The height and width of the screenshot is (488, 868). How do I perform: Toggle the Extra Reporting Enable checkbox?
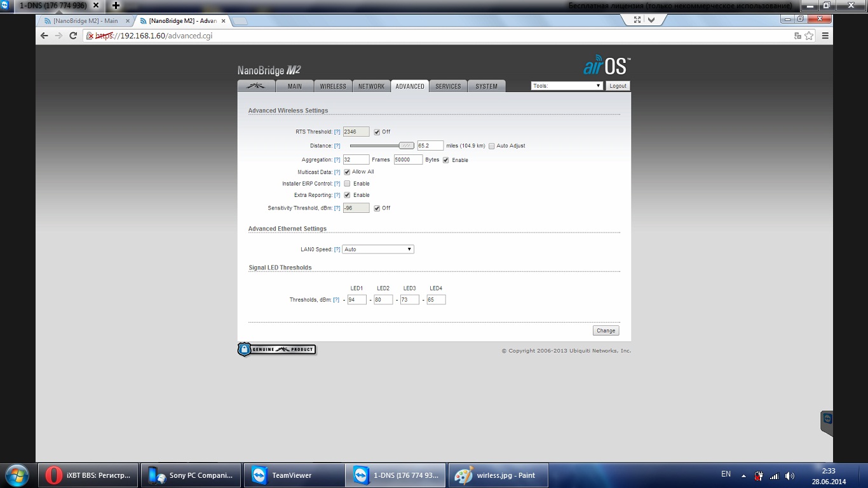click(x=347, y=195)
